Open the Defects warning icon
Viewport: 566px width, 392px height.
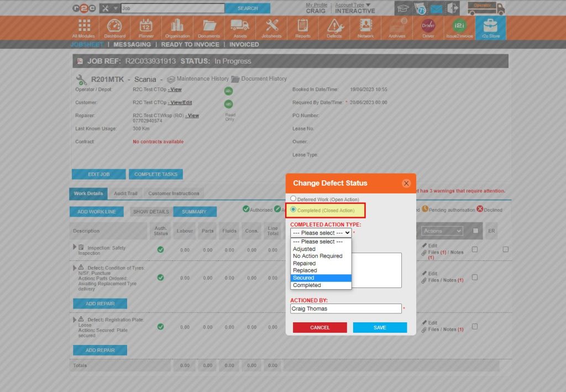[334, 28]
